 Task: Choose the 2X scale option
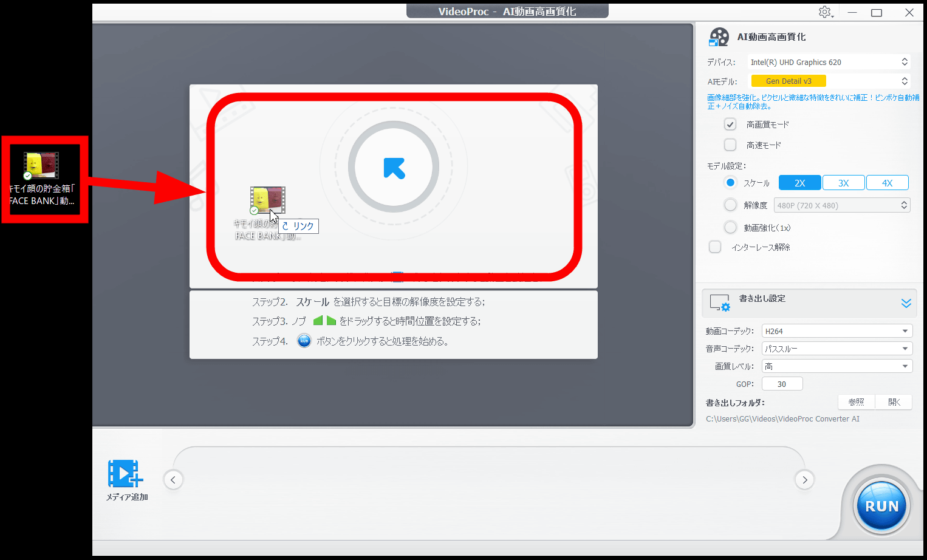(x=799, y=183)
